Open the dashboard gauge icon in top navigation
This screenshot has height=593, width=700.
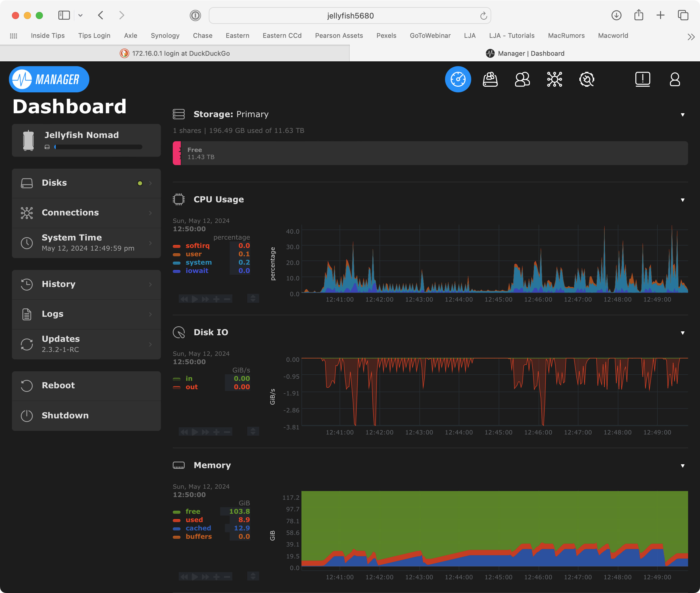pyautogui.click(x=458, y=79)
